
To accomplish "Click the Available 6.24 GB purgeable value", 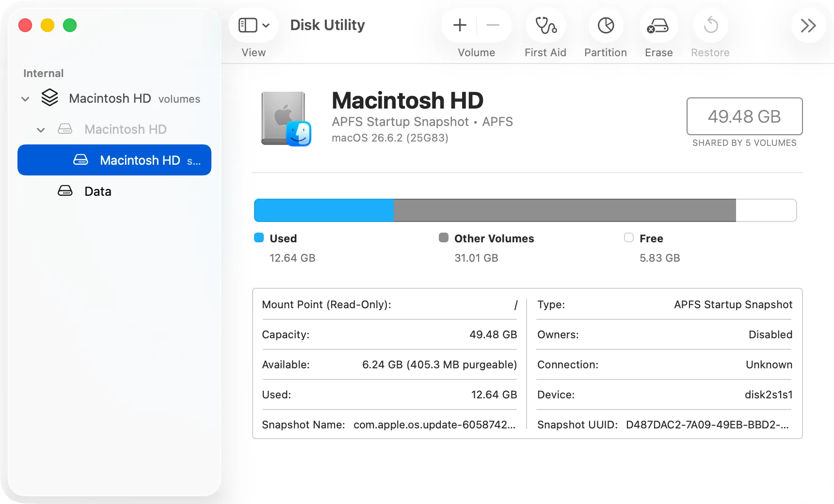I will coord(439,365).
